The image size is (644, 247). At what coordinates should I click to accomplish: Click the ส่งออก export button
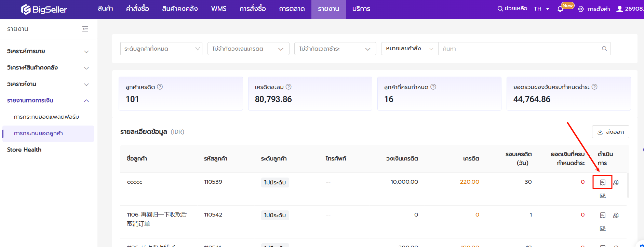[610, 132]
